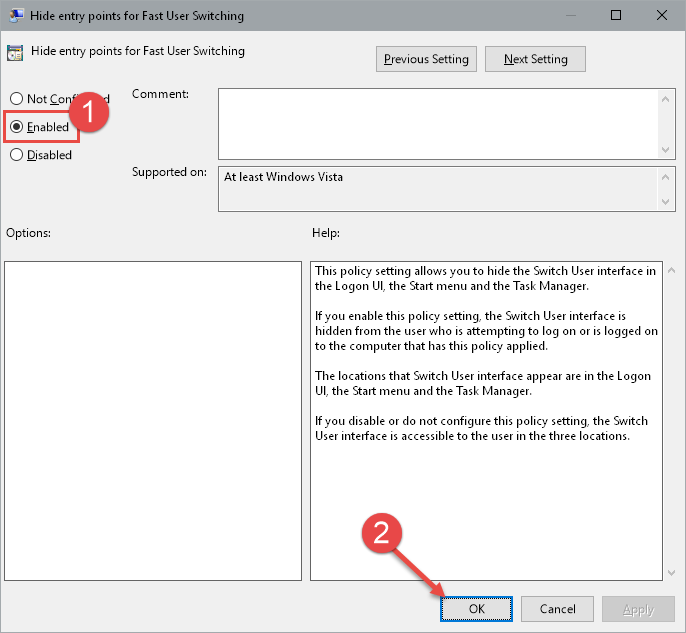Click the 'Supported on:' label
The height and width of the screenshot is (633, 686).
pos(169,172)
